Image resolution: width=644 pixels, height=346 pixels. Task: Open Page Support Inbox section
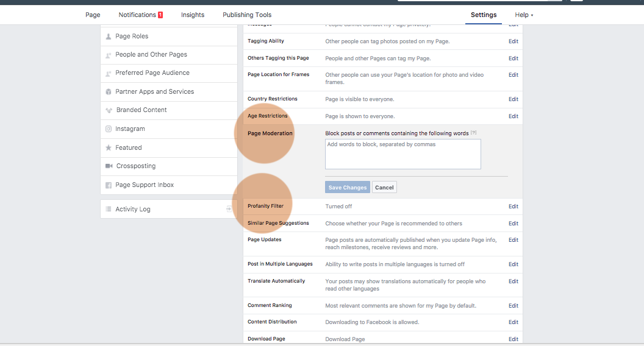169,185
